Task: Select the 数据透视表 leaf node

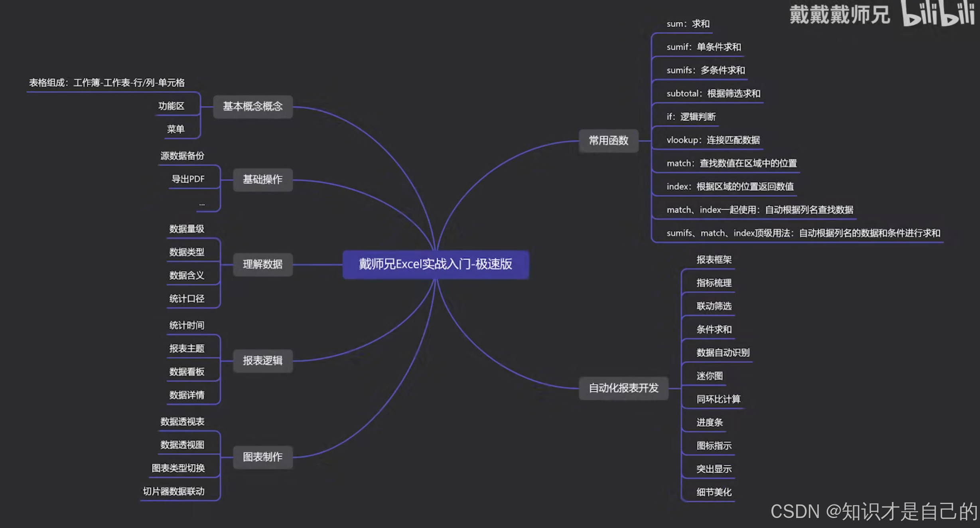Action: [x=182, y=422]
